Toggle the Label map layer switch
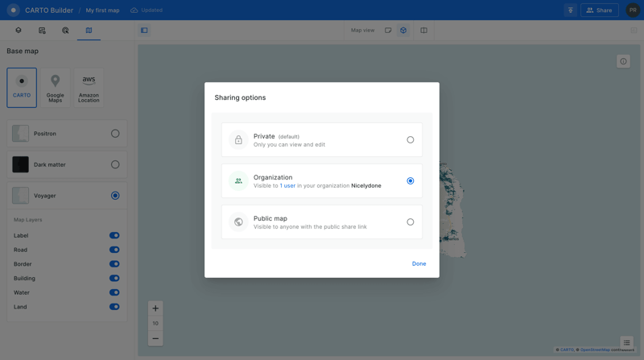Image resolution: width=644 pixels, height=360 pixels. [114, 235]
